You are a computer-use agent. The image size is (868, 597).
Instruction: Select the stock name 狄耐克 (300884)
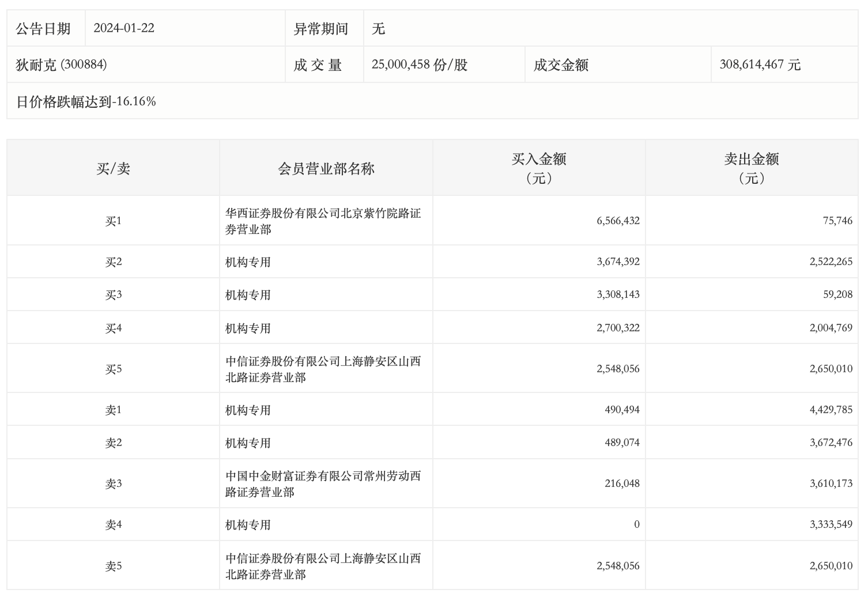coord(61,65)
